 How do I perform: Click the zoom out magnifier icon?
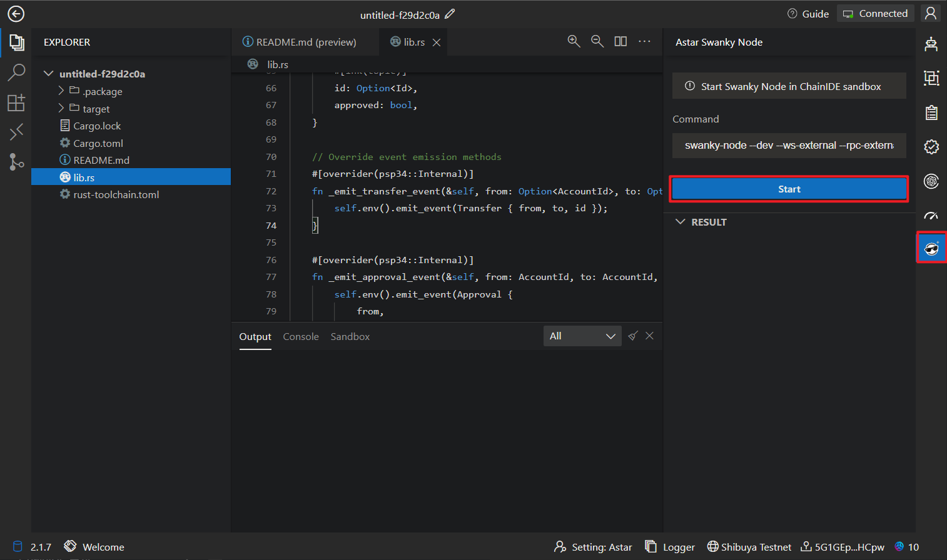click(597, 41)
